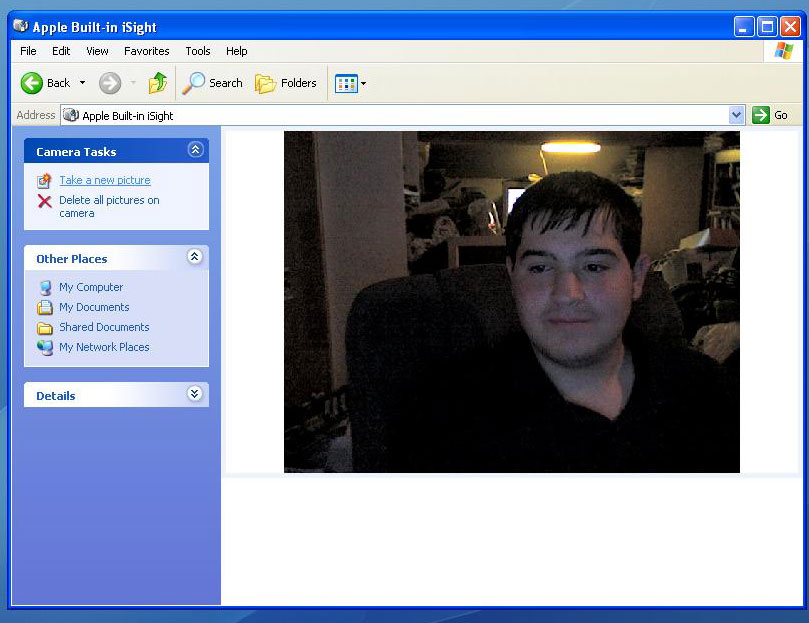
Task: Click the Views icon in toolbar
Action: (x=346, y=83)
